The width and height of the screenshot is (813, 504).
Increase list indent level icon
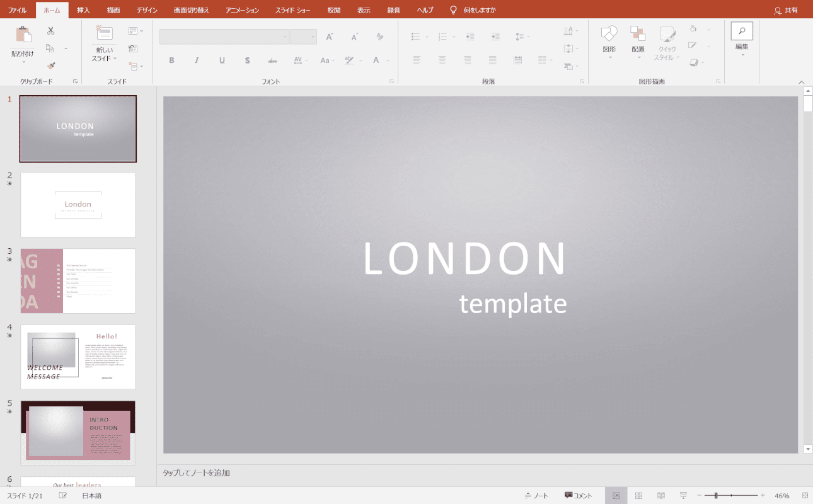click(495, 37)
